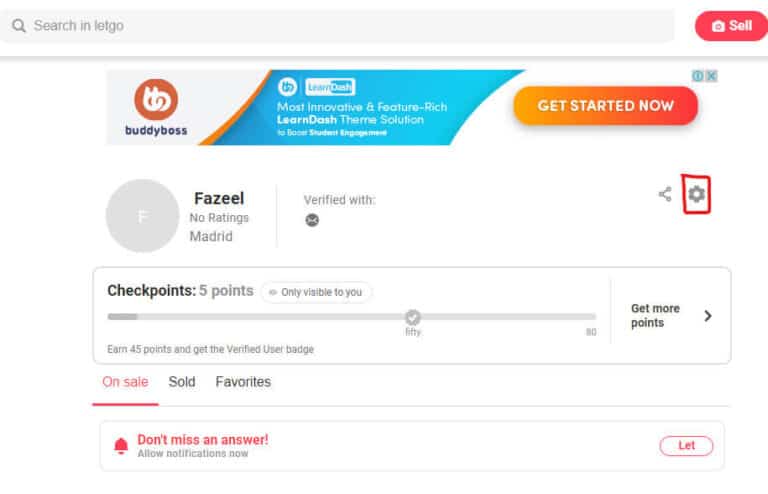Image resolution: width=768 pixels, height=494 pixels.
Task: Open profile settings gear icon
Action: (x=696, y=194)
